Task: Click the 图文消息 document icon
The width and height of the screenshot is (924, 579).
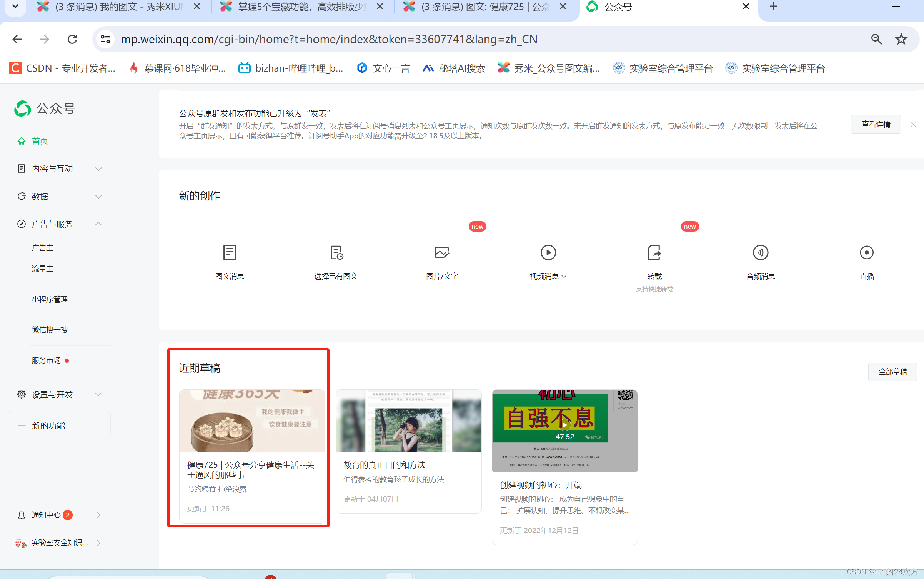Action: 230,253
